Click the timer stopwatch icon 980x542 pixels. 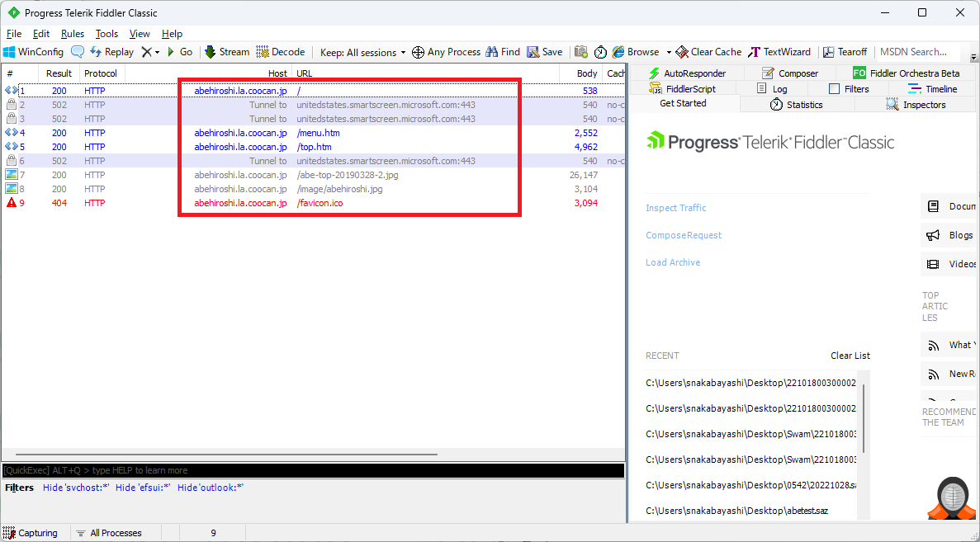pos(600,52)
